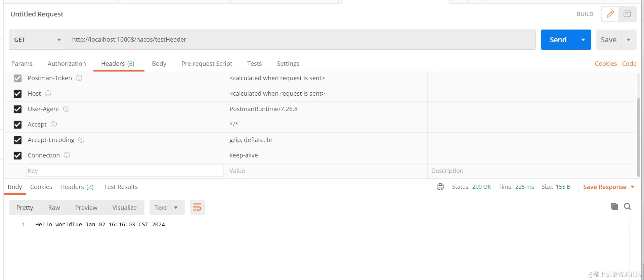
Task: Click info icon next to User-Agent
Action: pos(66,109)
